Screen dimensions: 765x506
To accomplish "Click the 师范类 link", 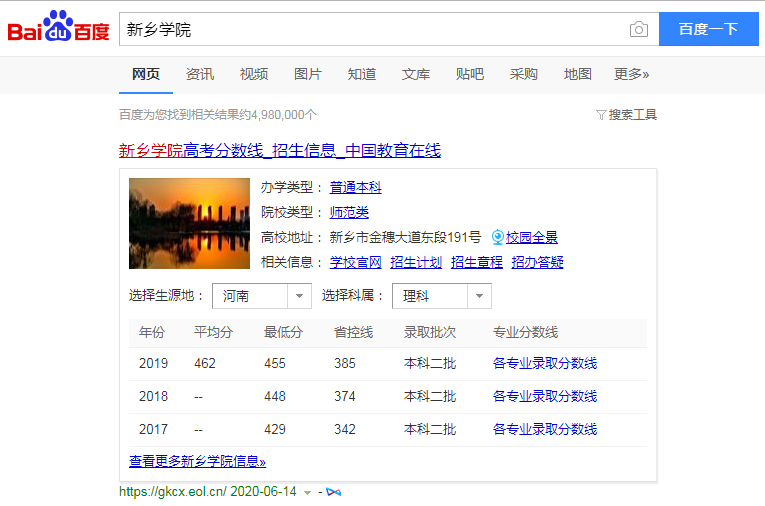I will pyautogui.click(x=349, y=212).
